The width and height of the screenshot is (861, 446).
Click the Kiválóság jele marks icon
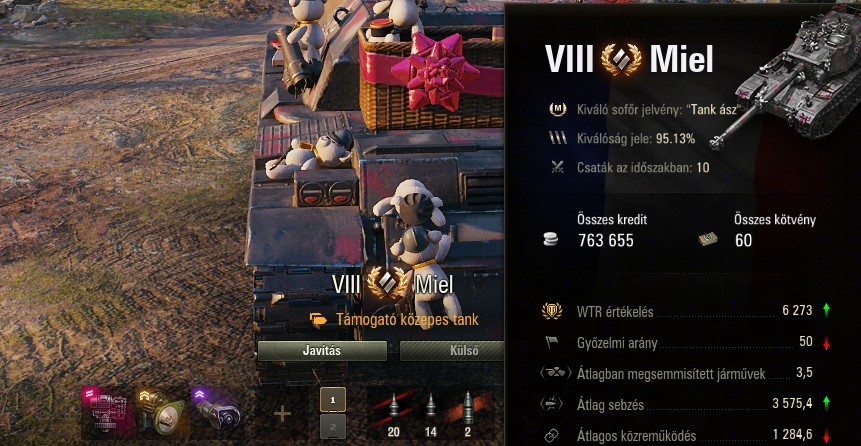(558, 138)
